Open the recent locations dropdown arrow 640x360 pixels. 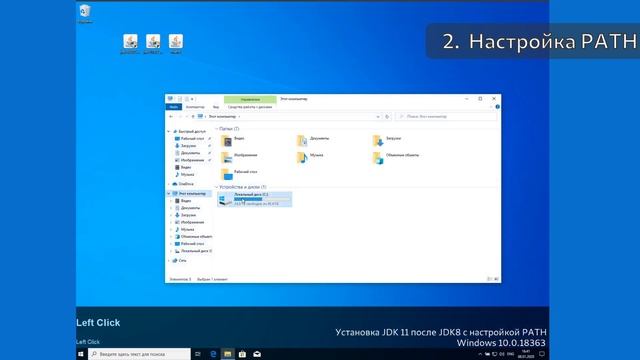tap(187, 117)
